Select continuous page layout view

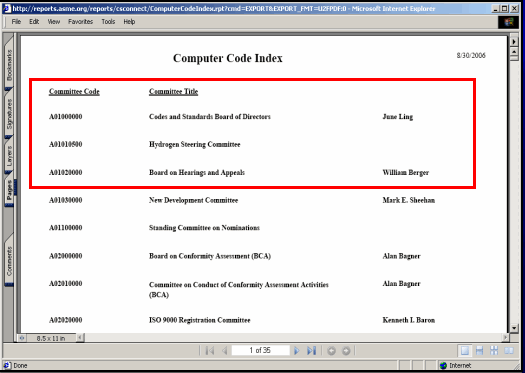point(479,351)
